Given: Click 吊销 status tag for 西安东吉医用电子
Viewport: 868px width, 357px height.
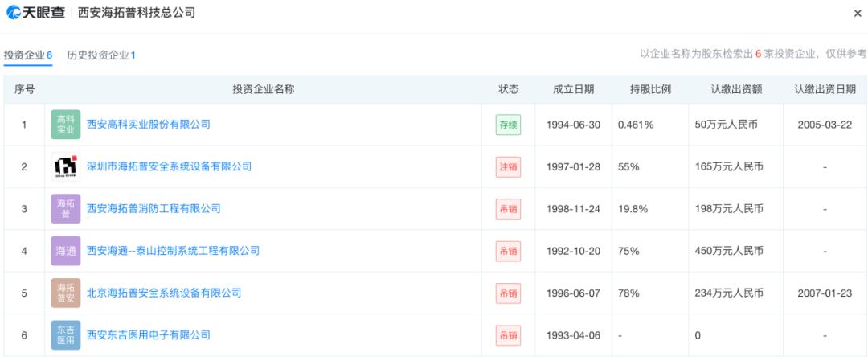Looking at the screenshot, I should (x=508, y=334).
